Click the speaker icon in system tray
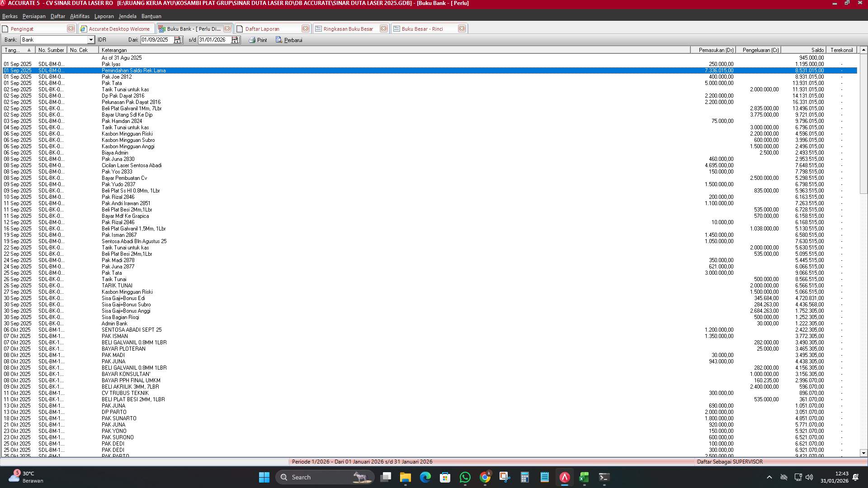868x488 pixels. (x=809, y=477)
